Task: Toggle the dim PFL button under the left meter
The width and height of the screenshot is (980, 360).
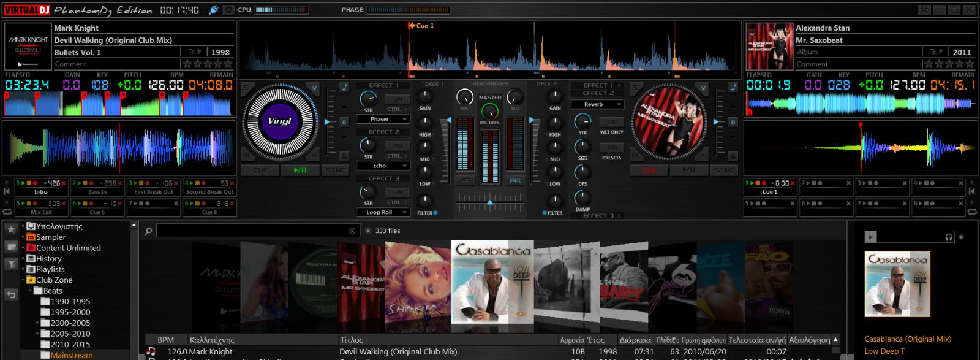Action: tap(466, 180)
